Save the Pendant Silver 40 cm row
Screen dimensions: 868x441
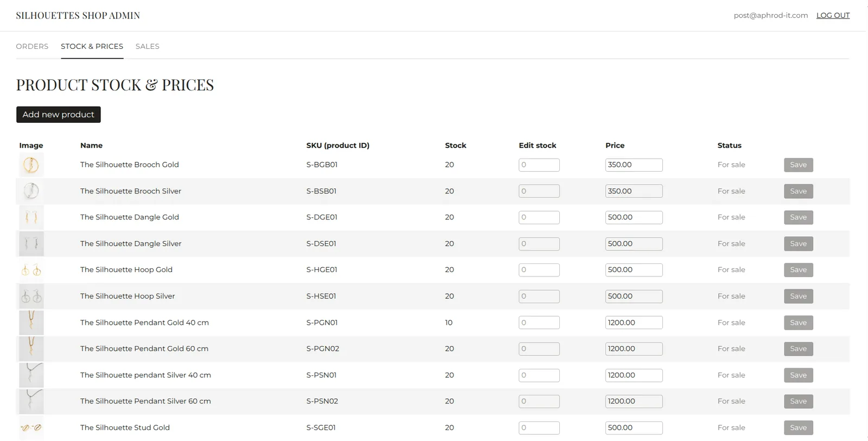coord(798,375)
